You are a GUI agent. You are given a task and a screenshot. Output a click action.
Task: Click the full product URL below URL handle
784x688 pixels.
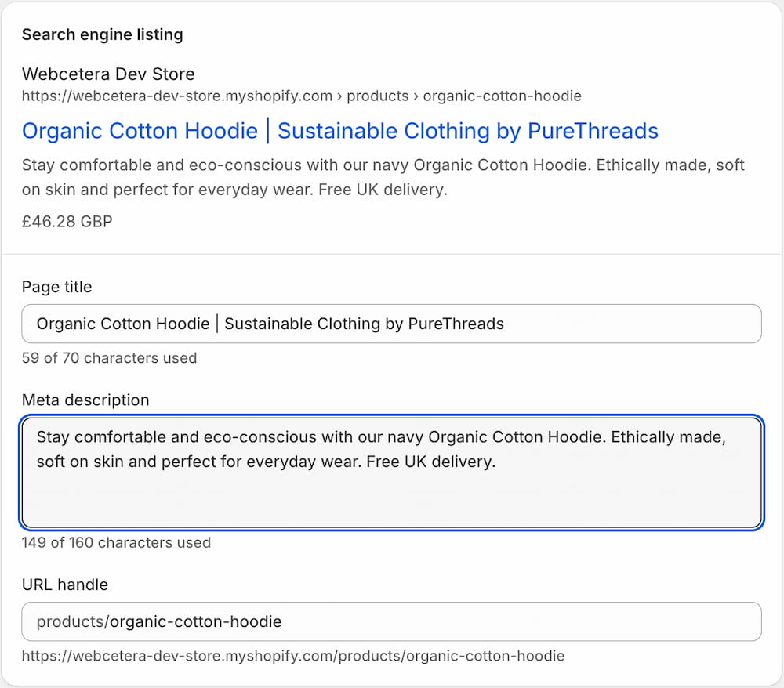293,656
